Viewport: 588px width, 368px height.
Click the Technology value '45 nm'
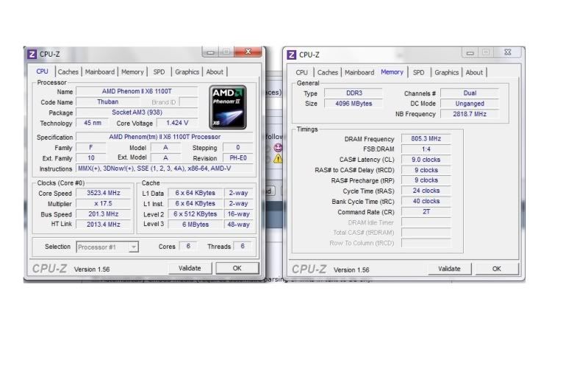pyautogui.click(x=93, y=123)
